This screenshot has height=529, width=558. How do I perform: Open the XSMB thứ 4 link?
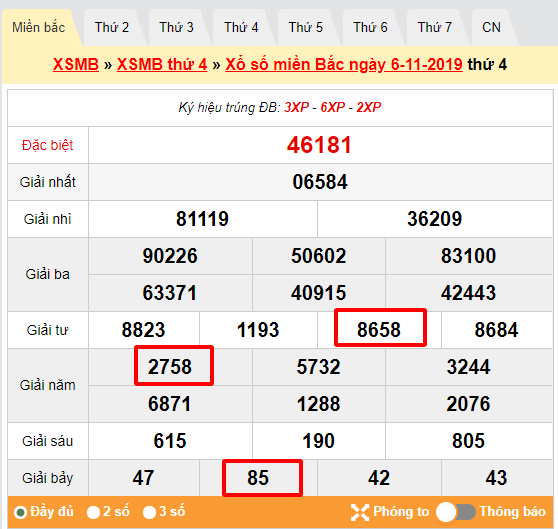tap(162, 65)
